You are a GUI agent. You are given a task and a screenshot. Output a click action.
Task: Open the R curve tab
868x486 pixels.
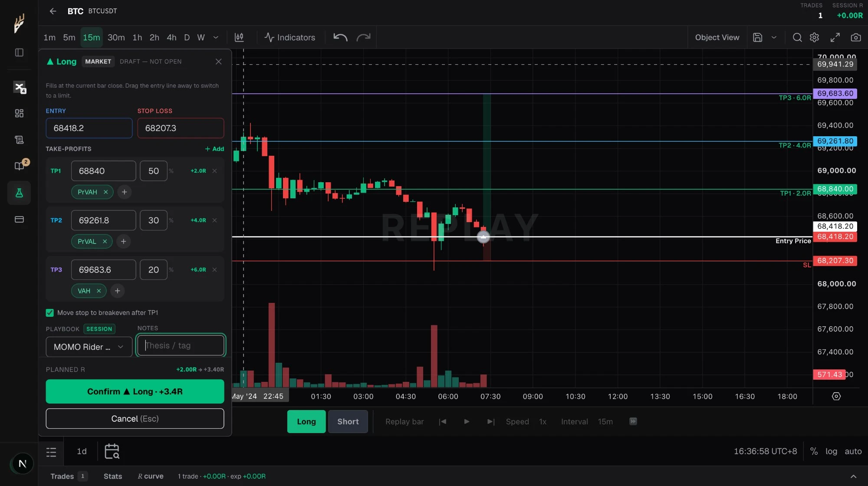151,476
